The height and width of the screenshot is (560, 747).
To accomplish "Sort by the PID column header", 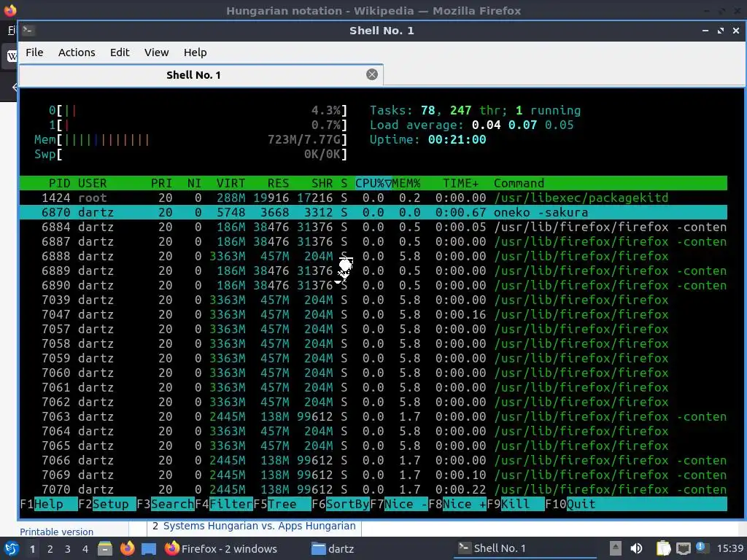I will [59, 183].
